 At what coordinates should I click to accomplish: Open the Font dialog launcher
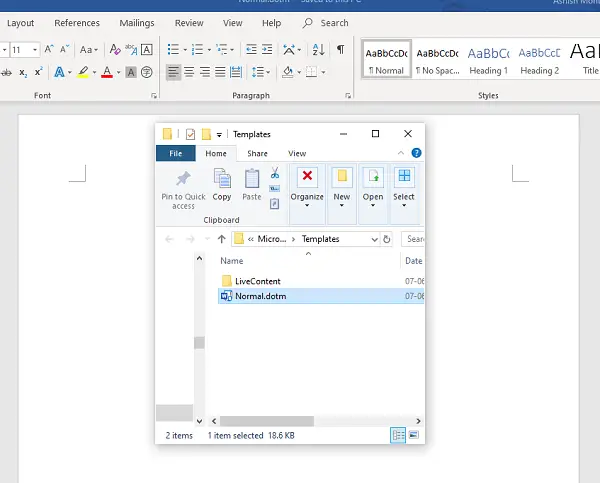(154, 96)
